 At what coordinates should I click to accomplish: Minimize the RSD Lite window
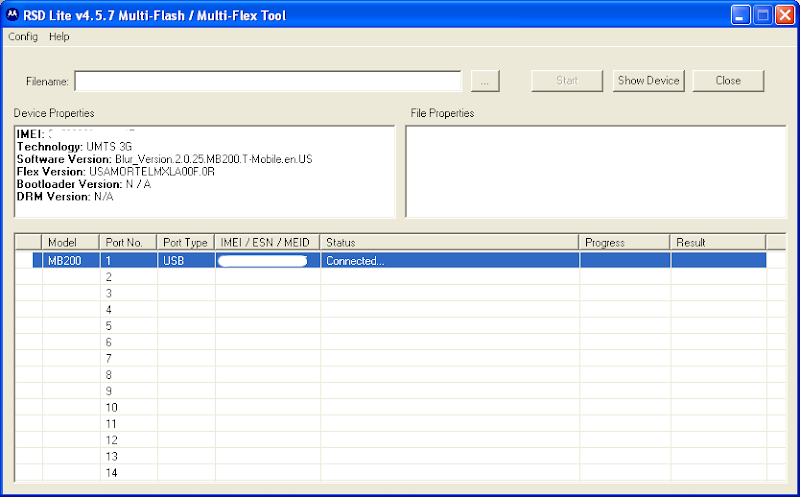(740, 15)
